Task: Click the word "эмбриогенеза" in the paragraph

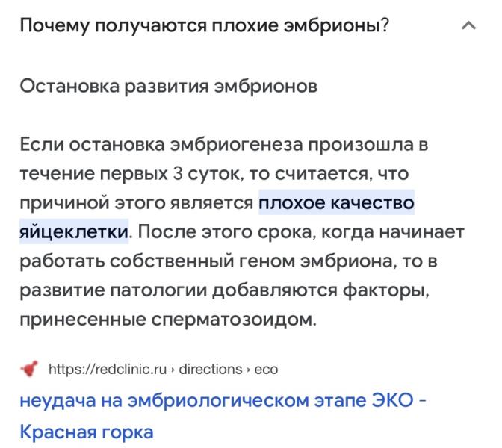Action: click(236, 145)
